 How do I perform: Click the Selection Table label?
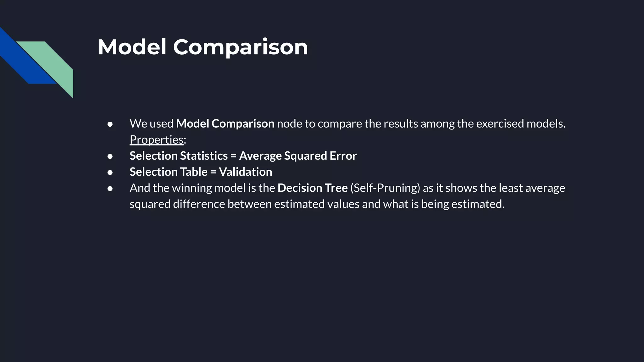click(169, 172)
